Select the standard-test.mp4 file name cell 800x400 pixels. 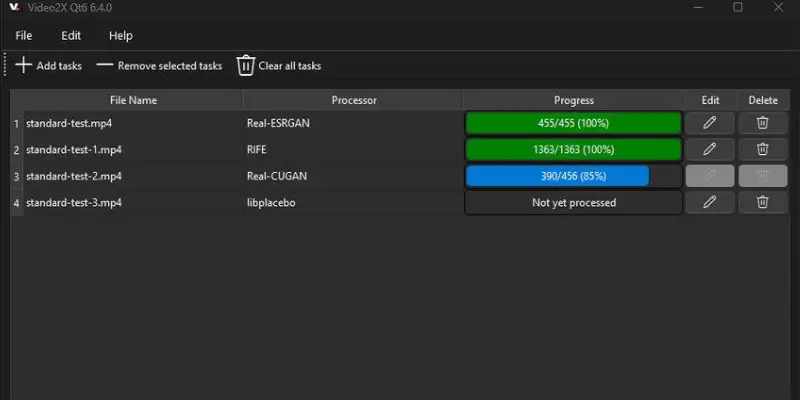point(133,123)
